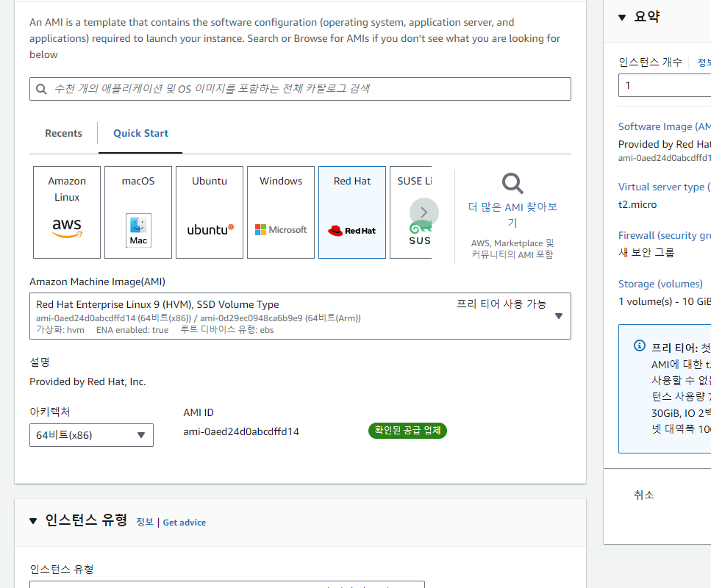
Task: Select the Red Hat AMI card
Action: coord(352,212)
